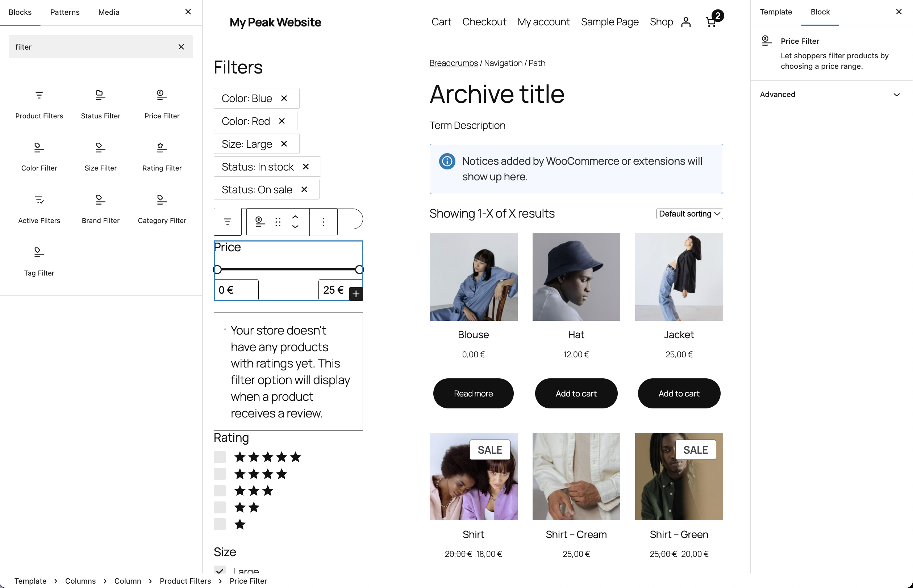The image size is (913, 588).
Task: Click the Blouse Read more button
Action: point(473,393)
